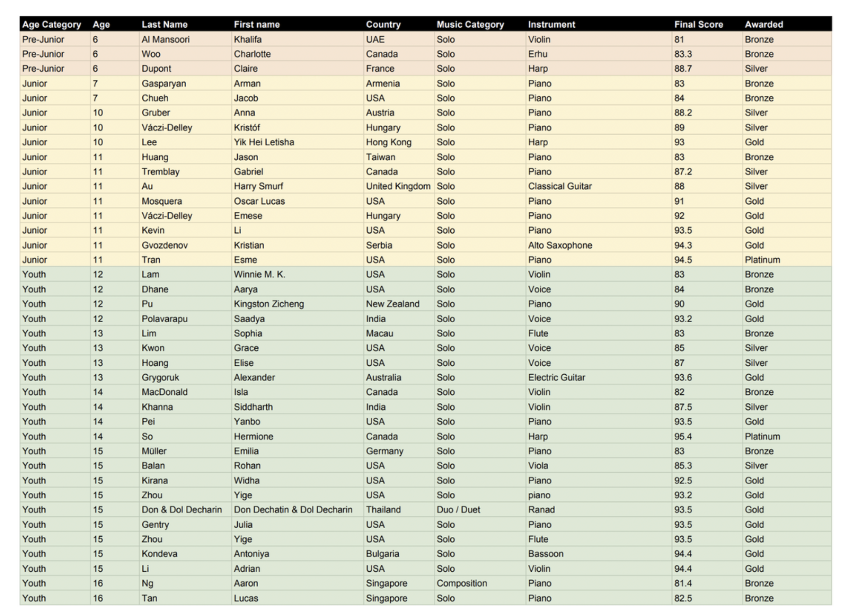Screen dimensions: 854x616
Task: Select the Al Mansoori last name cell
Action: pos(166,39)
